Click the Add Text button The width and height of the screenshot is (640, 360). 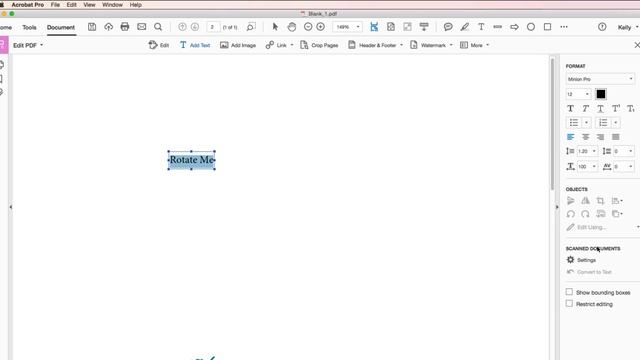[195, 45]
